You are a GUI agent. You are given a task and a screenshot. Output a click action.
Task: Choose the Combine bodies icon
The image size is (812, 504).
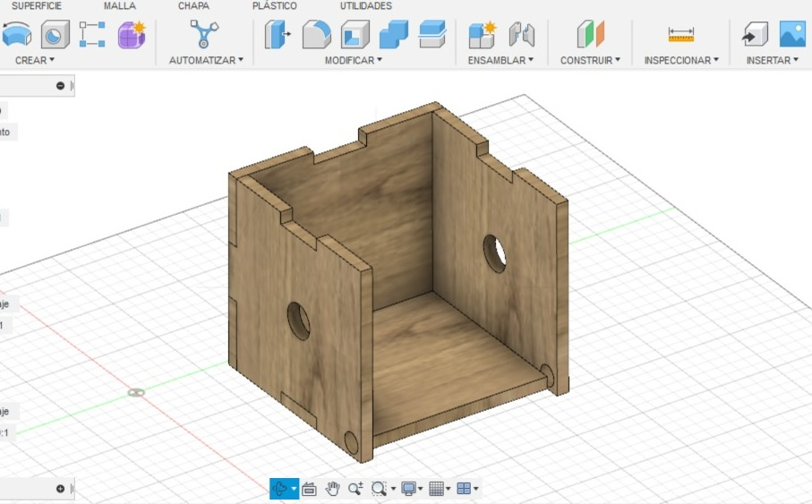394,35
